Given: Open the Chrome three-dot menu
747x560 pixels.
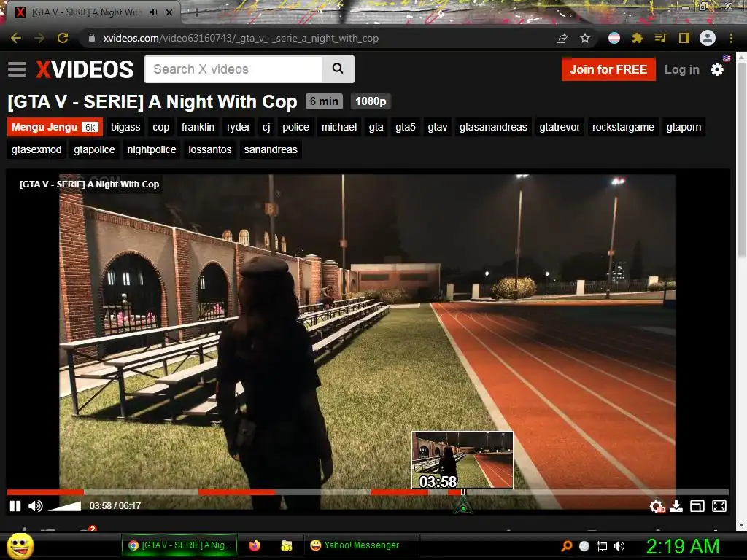Looking at the screenshot, I should pyautogui.click(x=731, y=38).
